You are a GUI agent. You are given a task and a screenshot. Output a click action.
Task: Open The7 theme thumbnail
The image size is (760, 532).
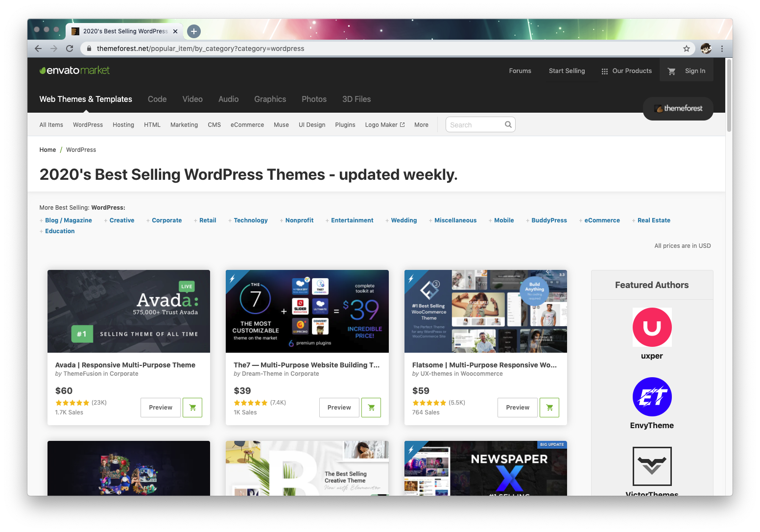click(x=307, y=311)
